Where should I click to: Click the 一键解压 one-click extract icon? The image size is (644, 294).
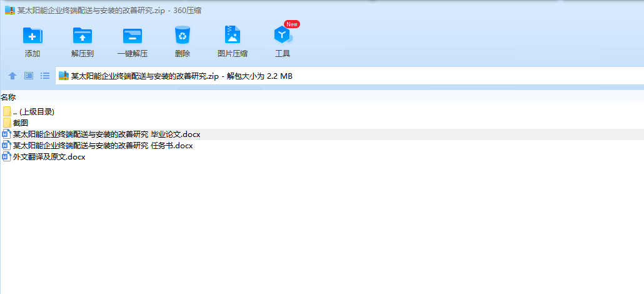tap(133, 36)
